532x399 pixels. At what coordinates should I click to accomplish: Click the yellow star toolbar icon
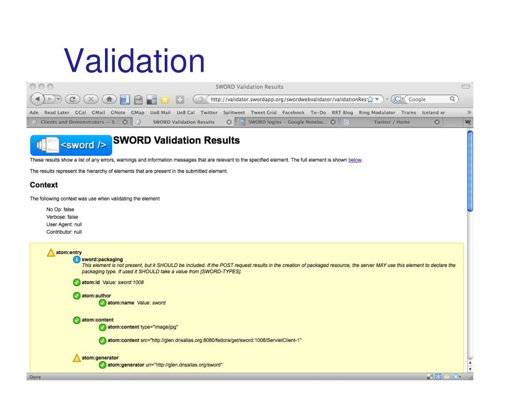[x=165, y=99]
